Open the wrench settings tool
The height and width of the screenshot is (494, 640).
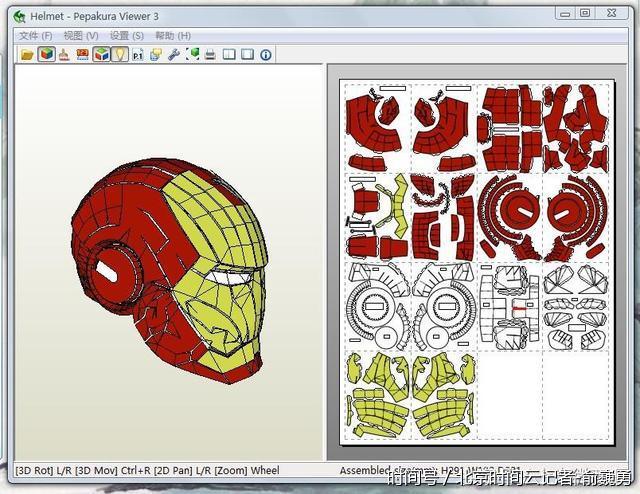click(x=174, y=54)
